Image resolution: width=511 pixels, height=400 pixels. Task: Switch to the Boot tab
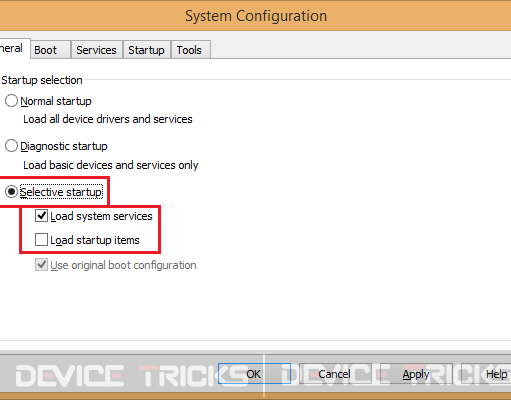[x=50, y=50]
